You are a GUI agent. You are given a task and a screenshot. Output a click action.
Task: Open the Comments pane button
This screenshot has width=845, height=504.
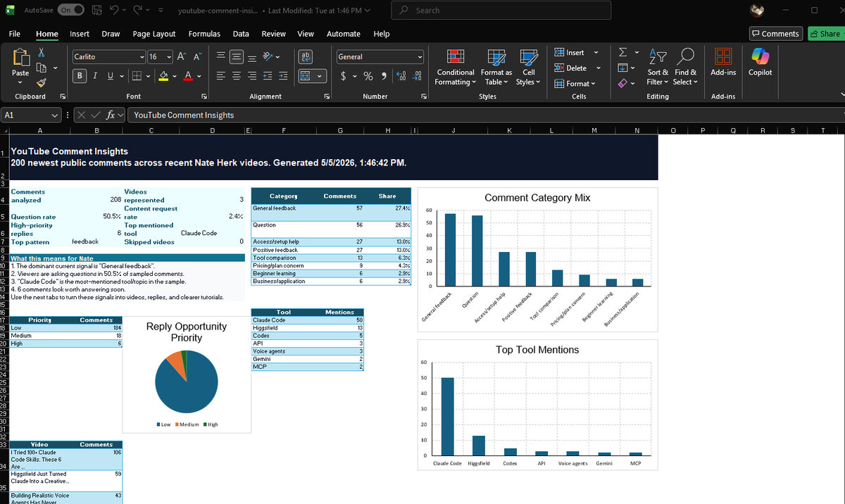[x=775, y=34]
